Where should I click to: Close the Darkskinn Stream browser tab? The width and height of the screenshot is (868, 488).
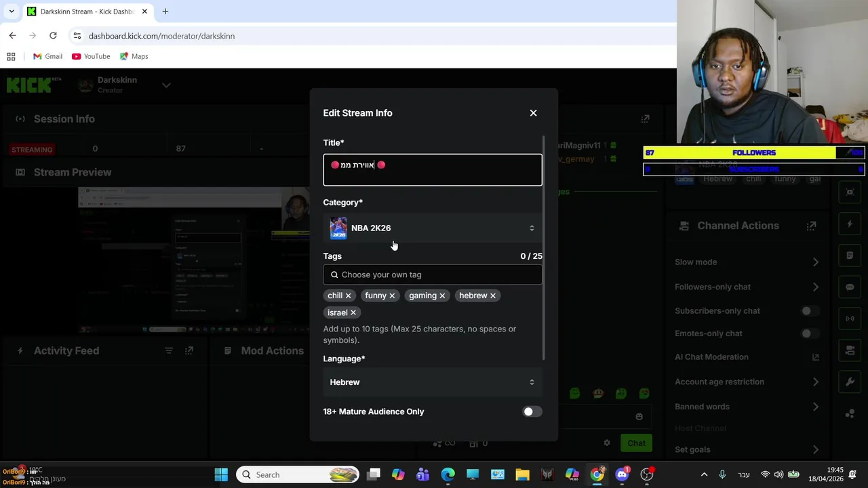(x=144, y=12)
